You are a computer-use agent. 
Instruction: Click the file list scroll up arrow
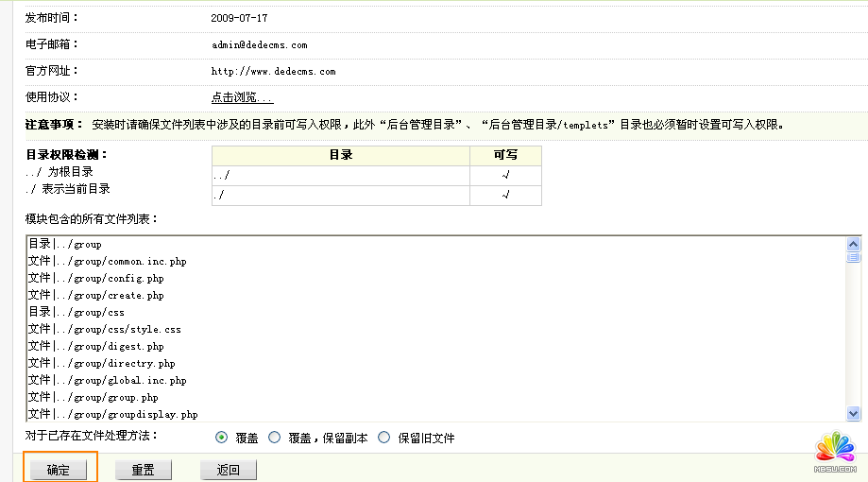(854, 243)
